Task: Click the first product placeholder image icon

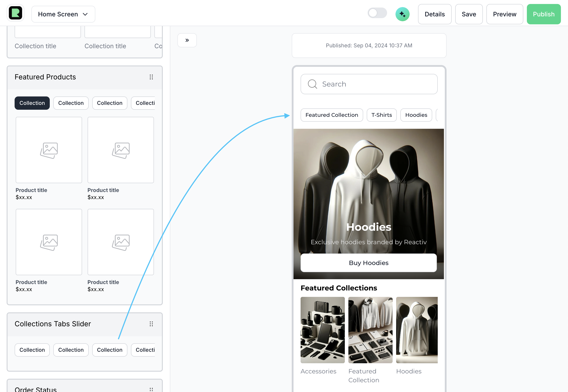Action: [x=49, y=150]
